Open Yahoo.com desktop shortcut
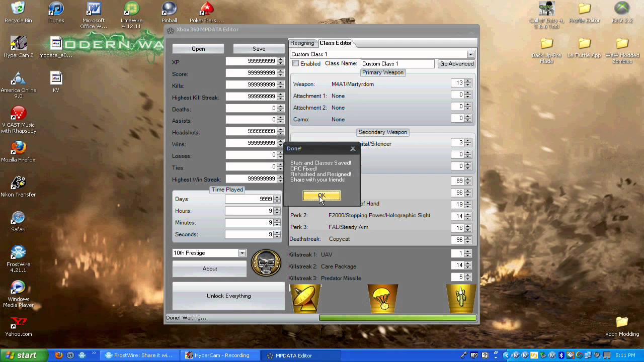 point(18,326)
